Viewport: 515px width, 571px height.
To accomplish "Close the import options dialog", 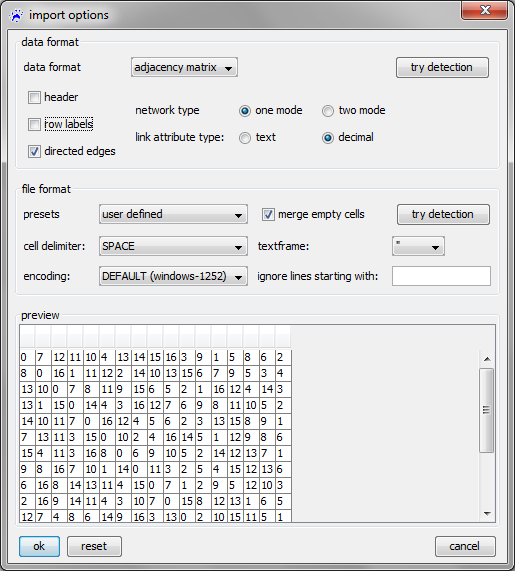I will tap(484, 10).
